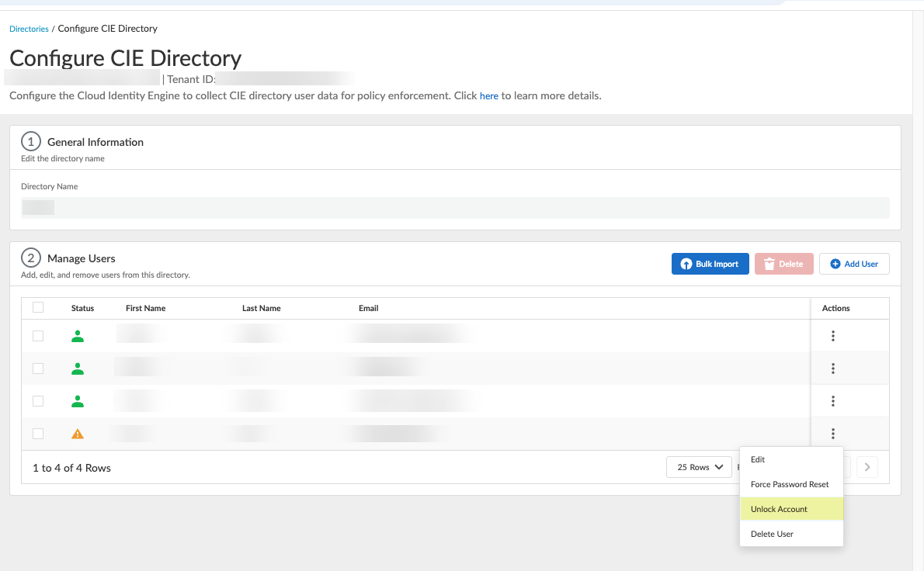Select Unlock Account menu entry

click(x=791, y=509)
